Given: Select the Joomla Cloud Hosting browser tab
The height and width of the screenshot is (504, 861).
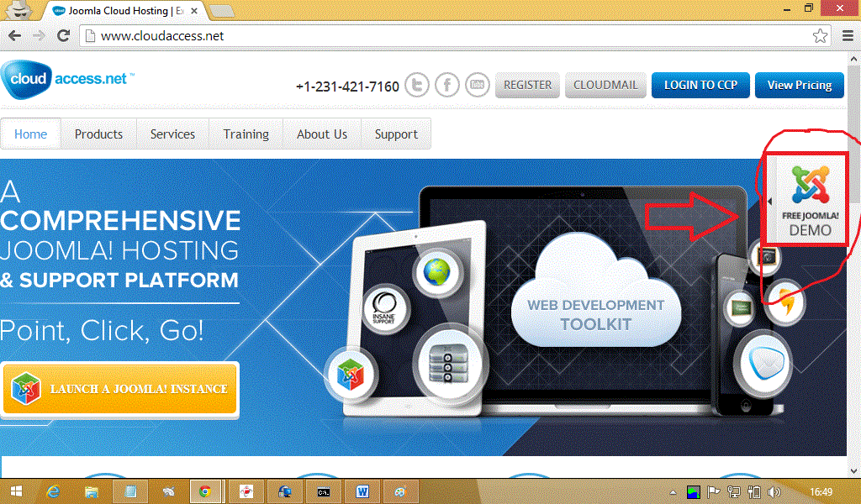Looking at the screenshot, I should click(125, 10).
